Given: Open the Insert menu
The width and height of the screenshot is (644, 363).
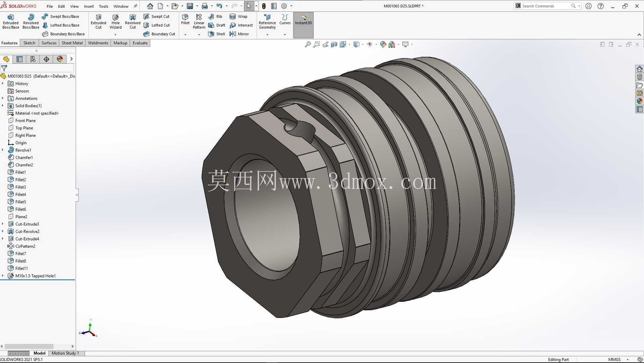Looking at the screenshot, I should point(89,6).
